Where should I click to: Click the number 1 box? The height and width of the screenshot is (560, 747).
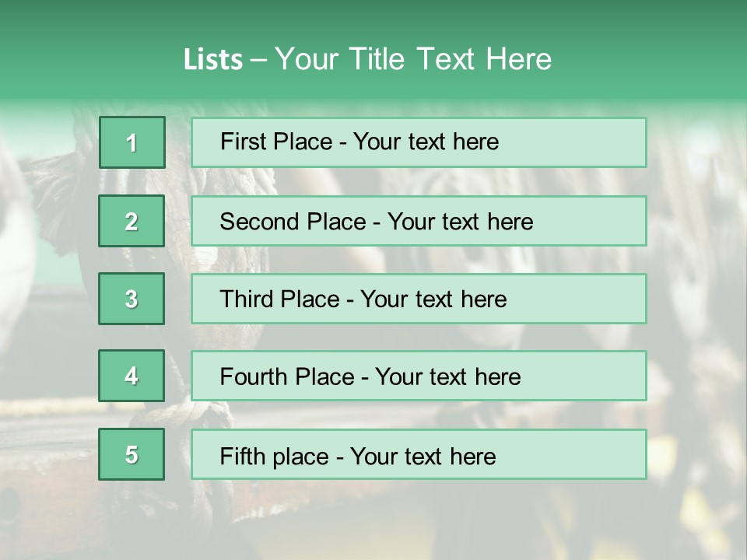coord(132,142)
